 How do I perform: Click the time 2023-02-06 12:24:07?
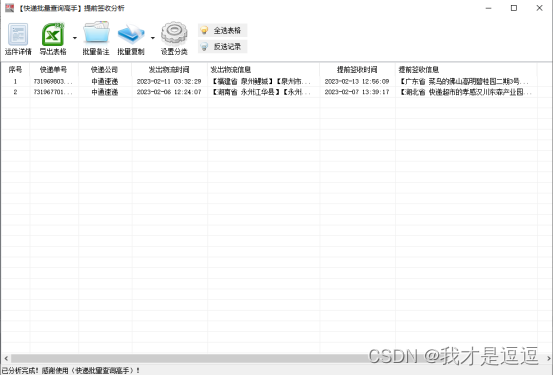[x=169, y=92]
